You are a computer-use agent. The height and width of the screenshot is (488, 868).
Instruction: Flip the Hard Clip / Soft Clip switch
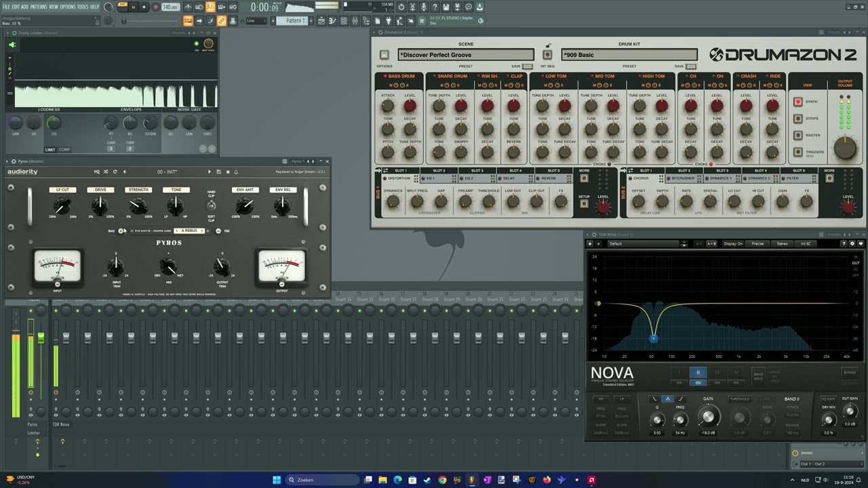tap(212, 205)
